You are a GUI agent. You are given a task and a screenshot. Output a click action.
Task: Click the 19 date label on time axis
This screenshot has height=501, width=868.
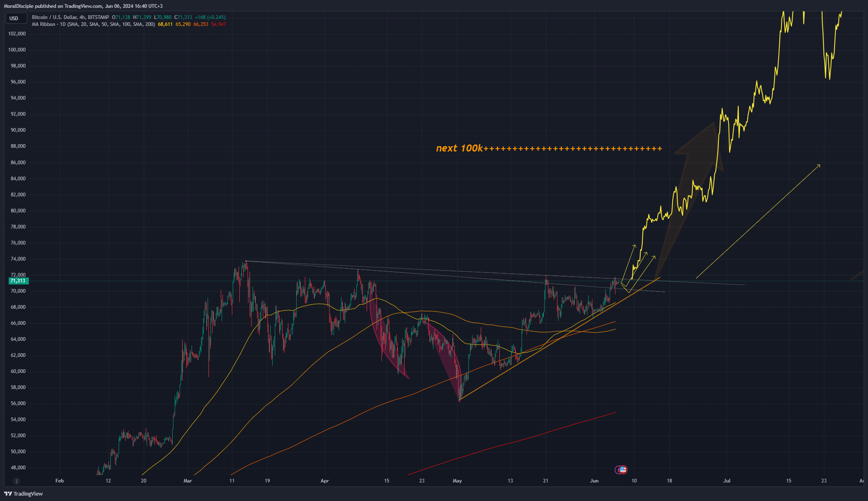267,481
